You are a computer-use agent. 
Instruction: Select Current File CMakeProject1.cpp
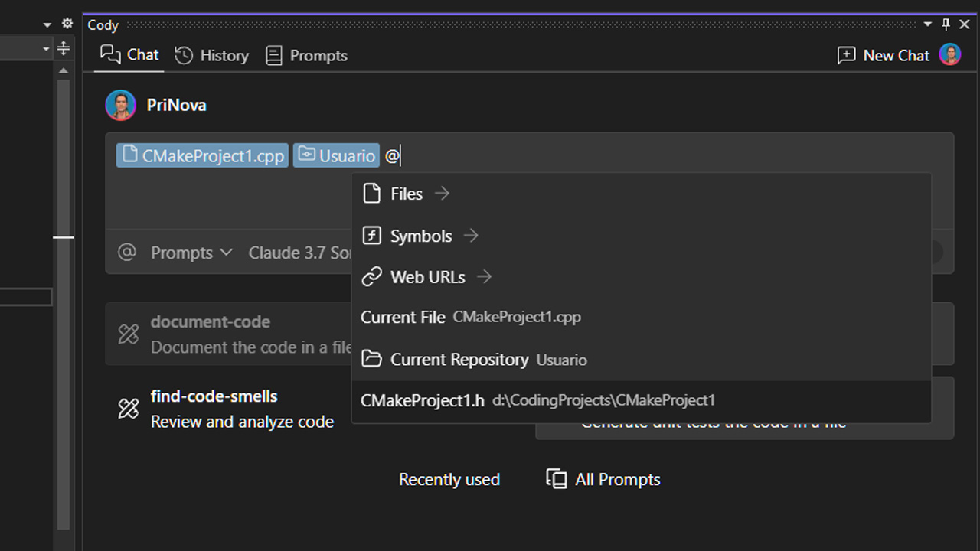click(x=641, y=317)
